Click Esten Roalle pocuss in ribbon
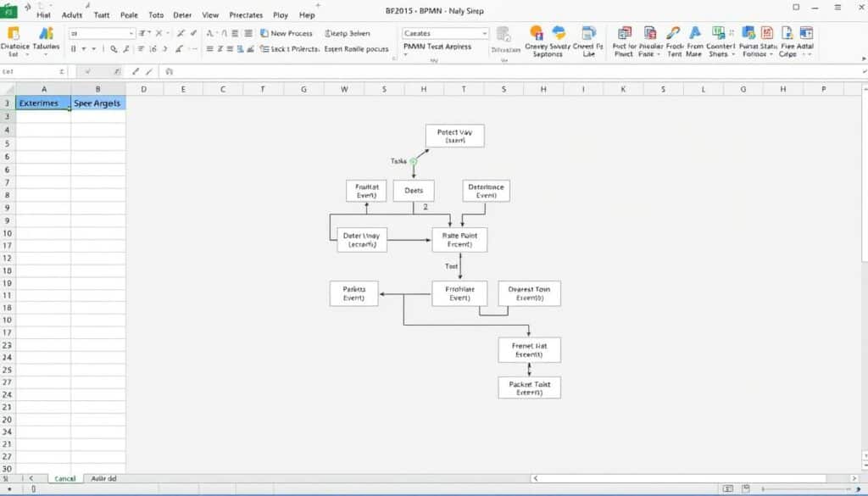Viewport: 868px width, 496px height. [356, 48]
